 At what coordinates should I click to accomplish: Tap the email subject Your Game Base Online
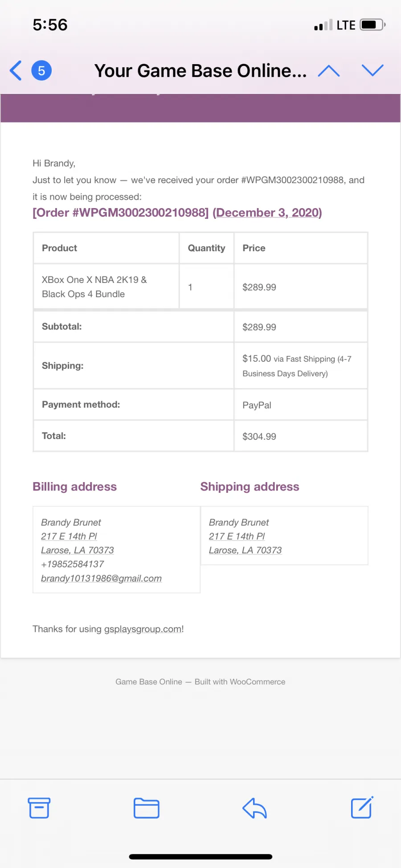[200, 71]
